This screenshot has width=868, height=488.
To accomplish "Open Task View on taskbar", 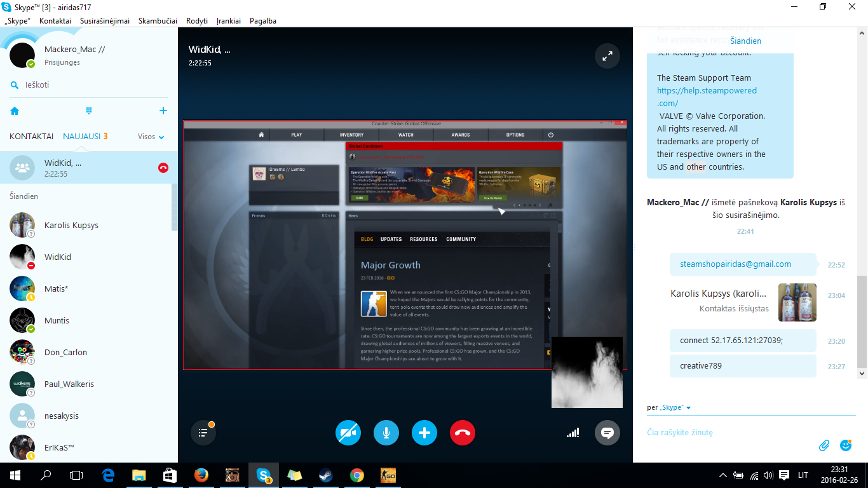I will pos(76,475).
